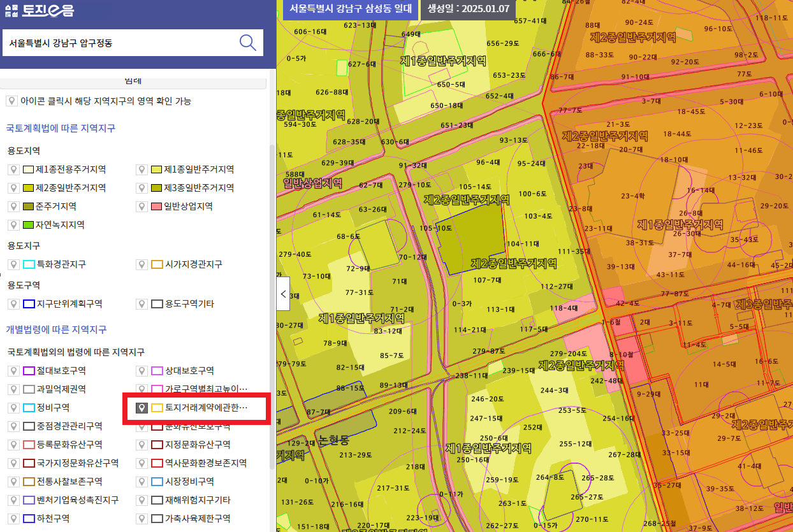The image size is (793, 532).
Task: Click pin icon for 재해위험지구기타
Action: tap(140, 500)
